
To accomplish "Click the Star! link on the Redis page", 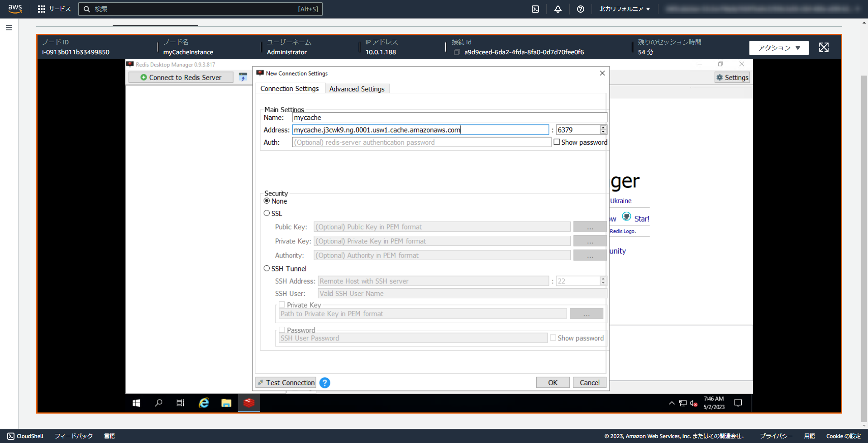I will coord(642,219).
